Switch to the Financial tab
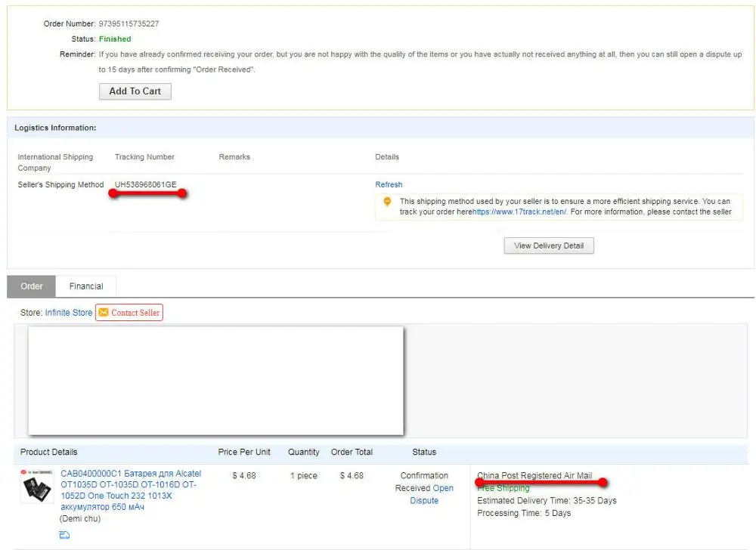The height and width of the screenshot is (550, 756). [x=86, y=286]
